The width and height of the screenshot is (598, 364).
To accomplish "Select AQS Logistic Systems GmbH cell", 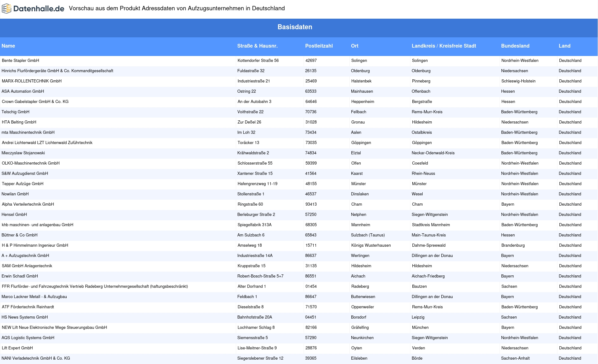I will [x=28, y=338].
